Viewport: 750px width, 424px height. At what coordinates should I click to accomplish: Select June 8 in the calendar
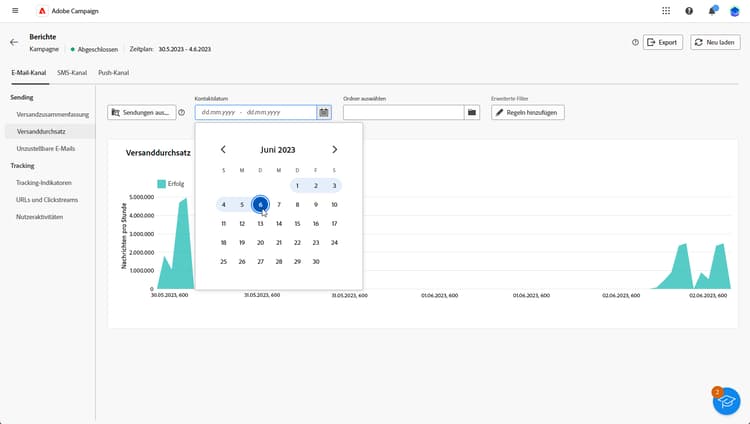[297, 204]
